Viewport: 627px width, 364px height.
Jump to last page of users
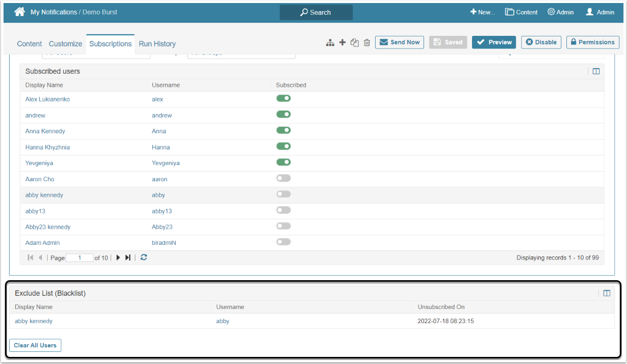128,257
